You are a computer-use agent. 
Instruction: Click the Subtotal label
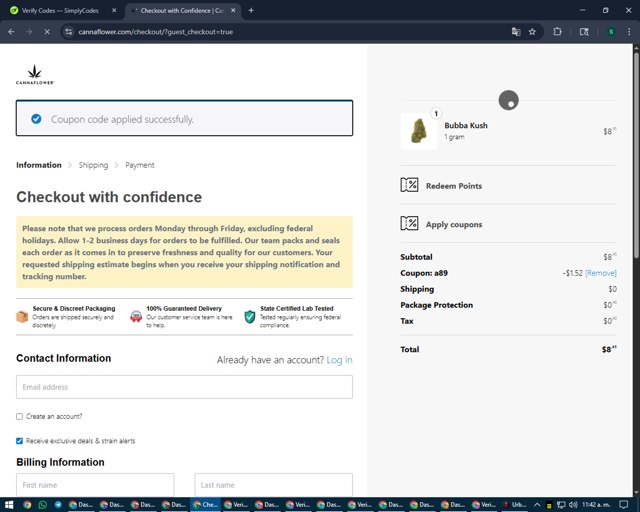(416, 257)
